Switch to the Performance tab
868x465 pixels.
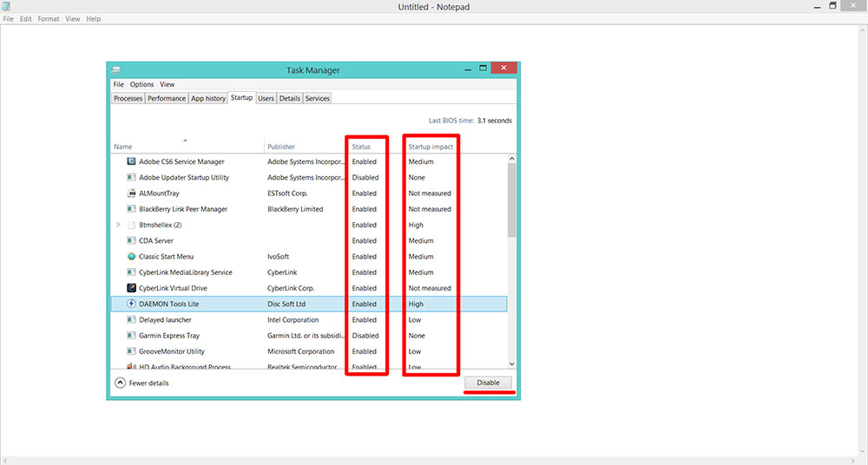pos(167,98)
